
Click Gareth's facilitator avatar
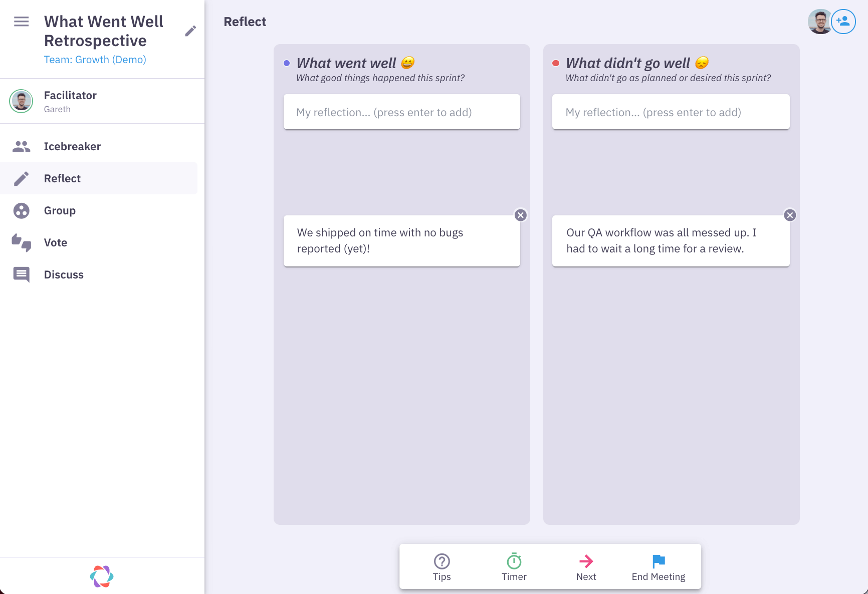[x=21, y=101]
